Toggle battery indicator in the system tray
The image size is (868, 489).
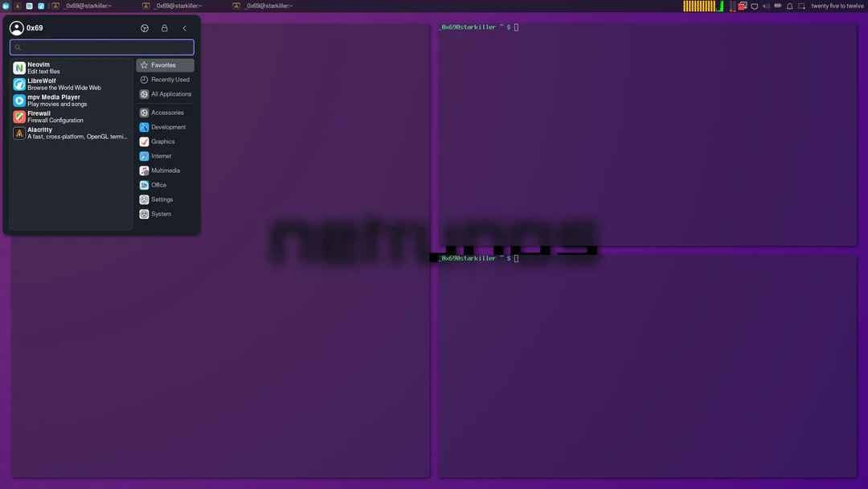tap(779, 6)
